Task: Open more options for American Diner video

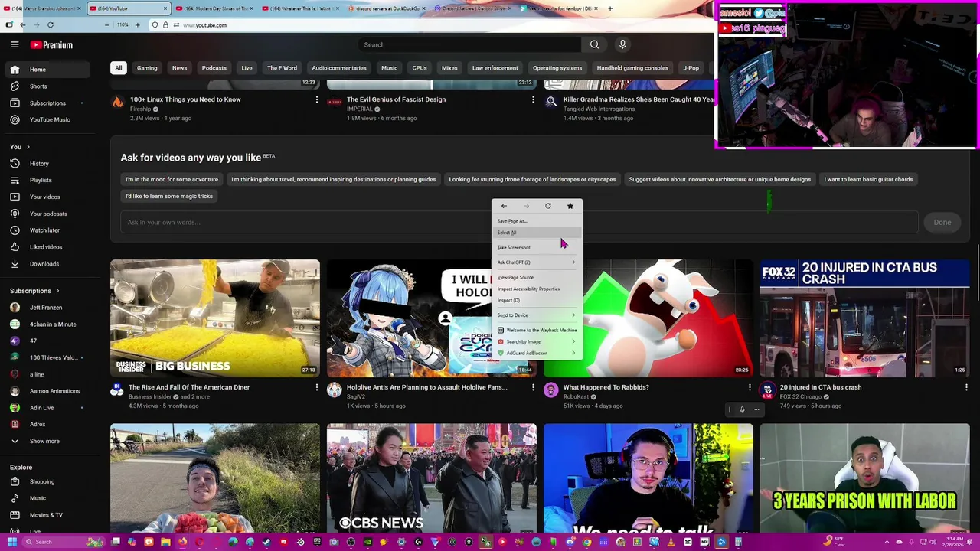Action: tap(317, 387)
